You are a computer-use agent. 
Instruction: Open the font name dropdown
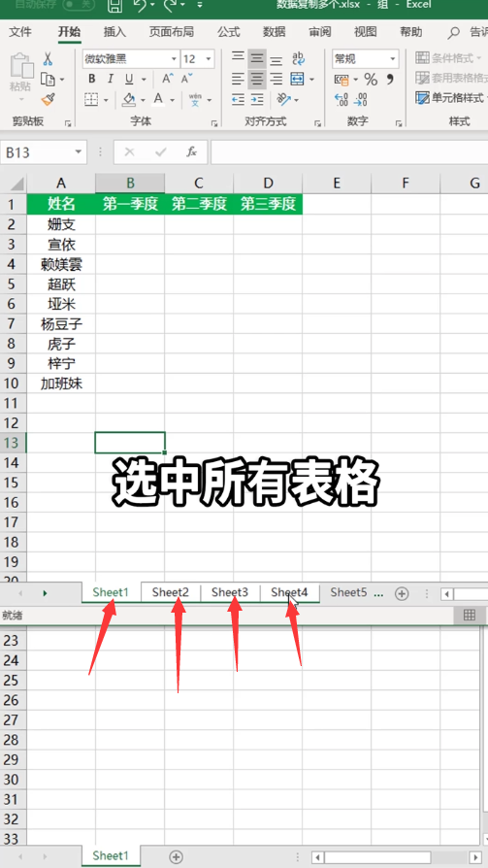174,58
